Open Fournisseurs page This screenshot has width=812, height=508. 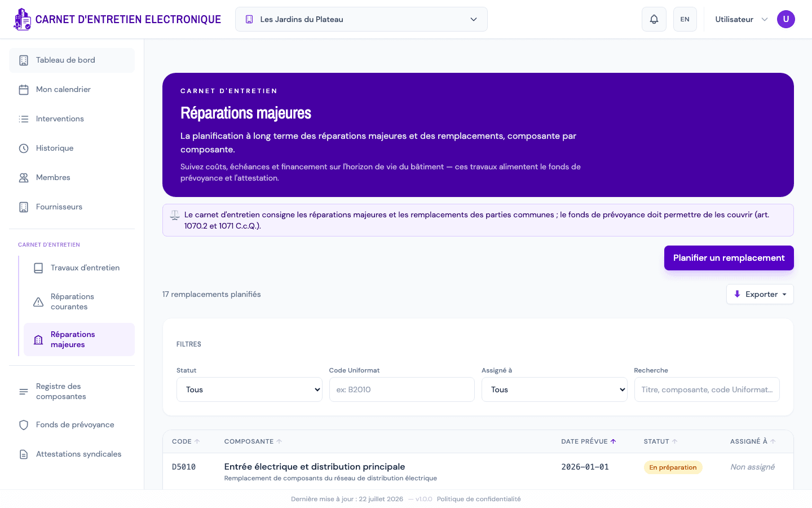coord(72,207)
